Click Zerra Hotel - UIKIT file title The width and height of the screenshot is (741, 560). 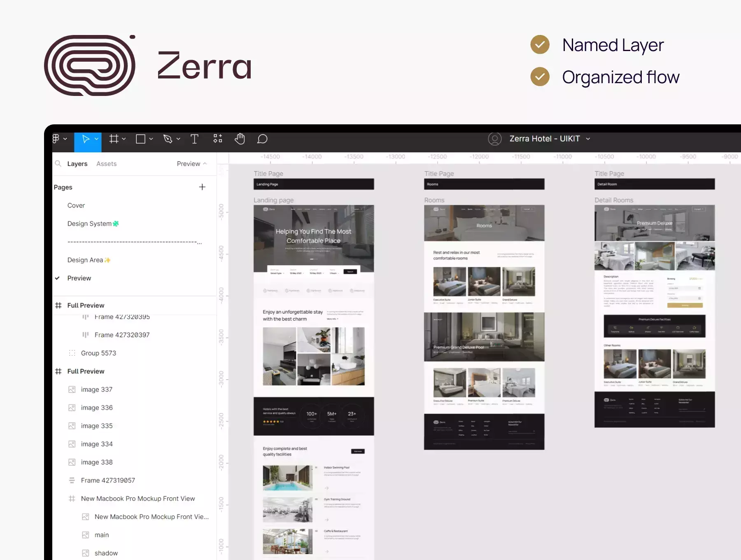(544, 139)
